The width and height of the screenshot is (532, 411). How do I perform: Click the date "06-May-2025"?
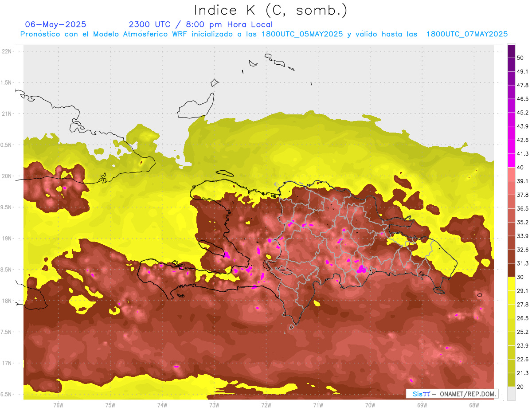coord(55,24)
